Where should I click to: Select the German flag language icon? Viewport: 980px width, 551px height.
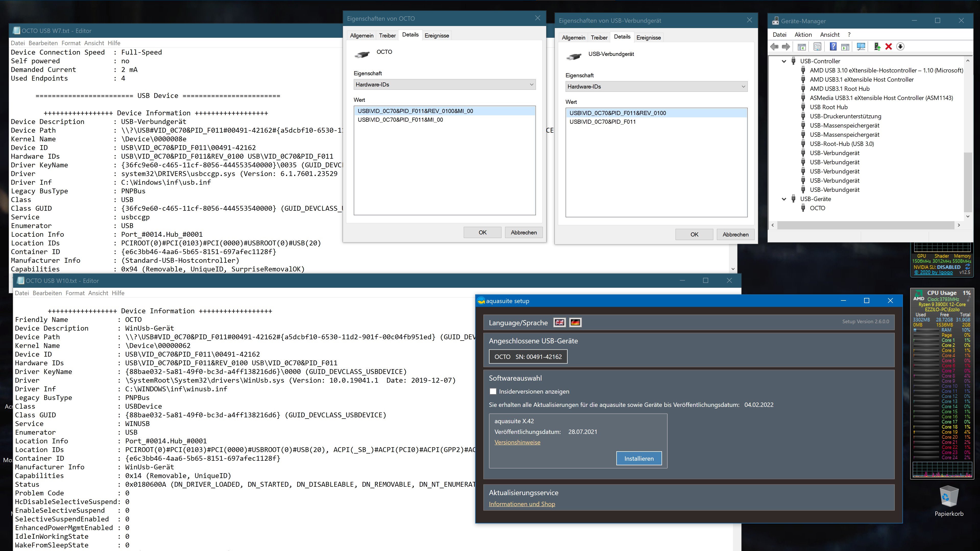(575, 322)
